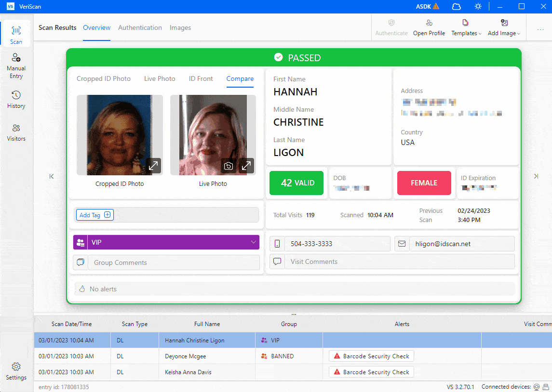Open the Scan section in the sidebar
Viewport: 552px width, 392px height.
(16, 35)
